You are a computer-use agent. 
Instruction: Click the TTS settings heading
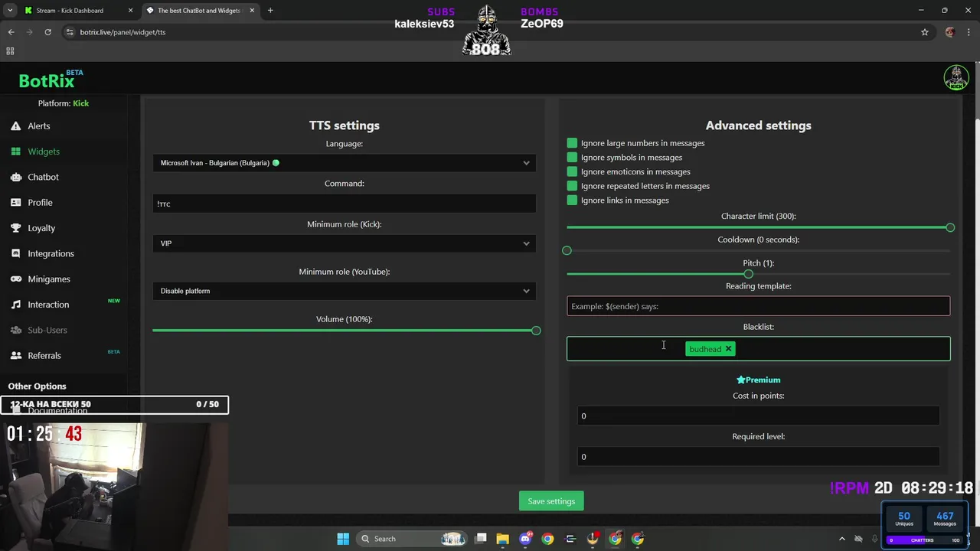pos(345,126)
